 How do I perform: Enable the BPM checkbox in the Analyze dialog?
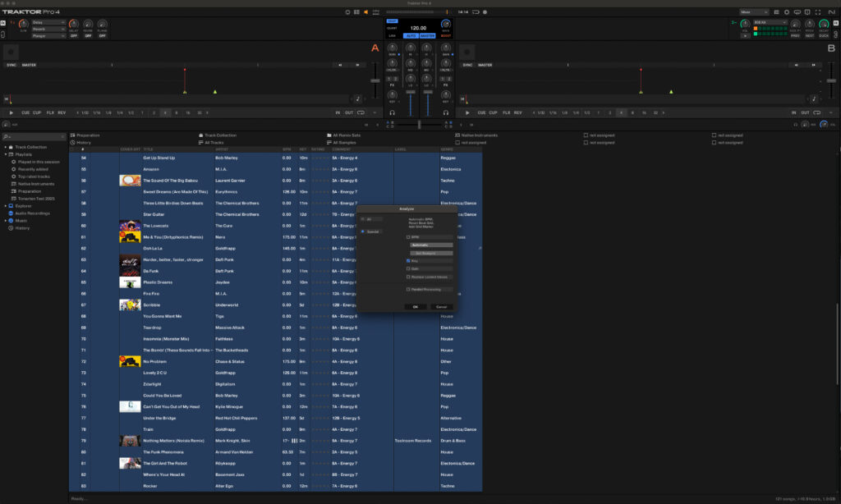[x=408, y=236]
